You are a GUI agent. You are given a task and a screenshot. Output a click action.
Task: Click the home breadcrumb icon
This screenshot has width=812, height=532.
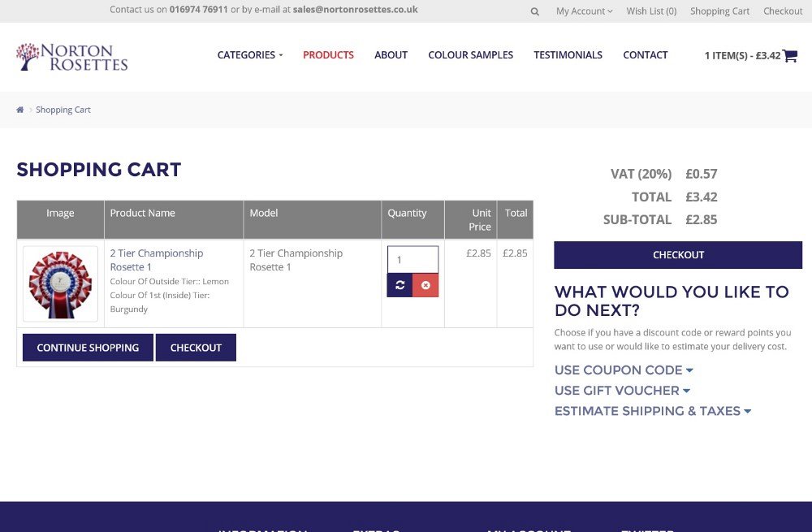click(20, 110)
